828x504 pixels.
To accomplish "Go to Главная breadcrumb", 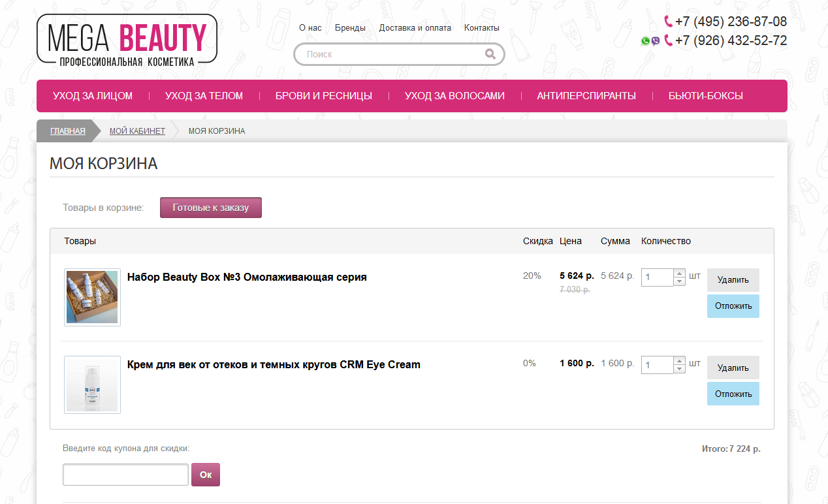I will 68,131.
